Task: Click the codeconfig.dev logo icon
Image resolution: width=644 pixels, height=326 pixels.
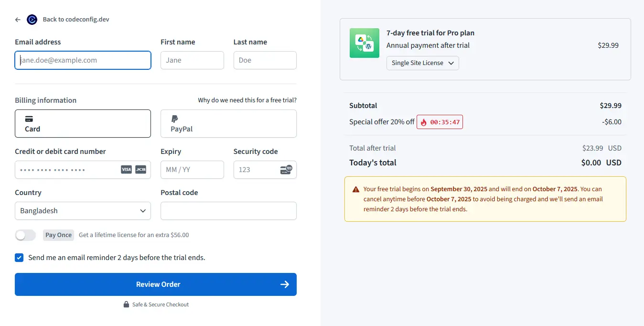Action: point(32,20)
